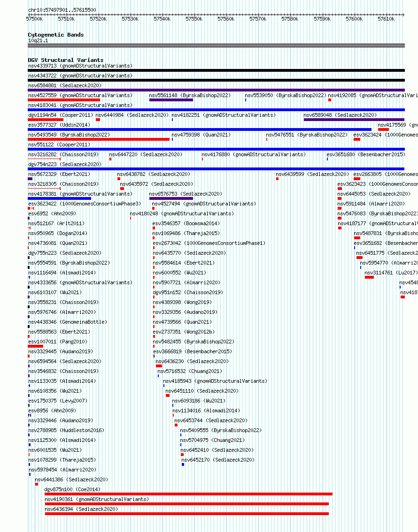Click the 57600k ruler tick label
Viewport: 418px width, 532px height.
(354, 19)
